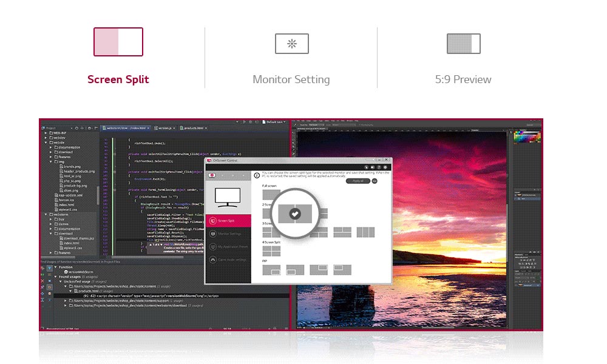The image size is (607, 364).
Task: Click the project panel vertical scrollbar
Action: [x=98, y=195]
